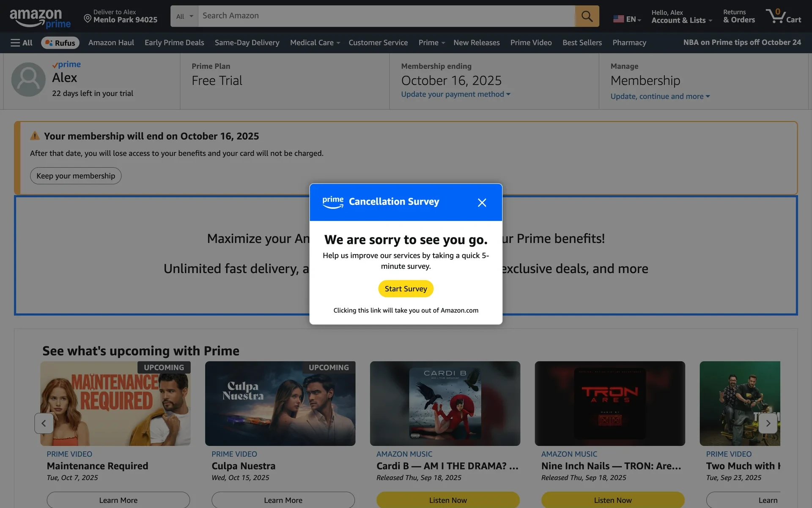
Task: Click the carousel next arrow
Action: tap(768, 423)
